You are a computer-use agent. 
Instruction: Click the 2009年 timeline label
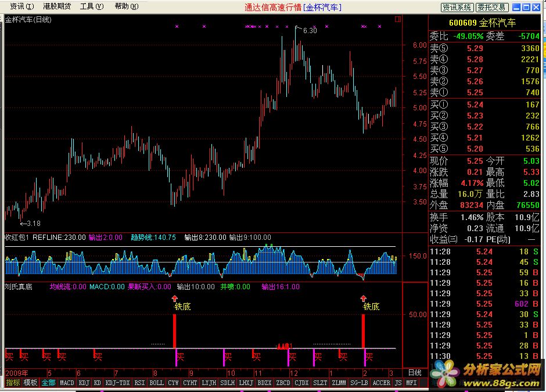tap(16, 373)
